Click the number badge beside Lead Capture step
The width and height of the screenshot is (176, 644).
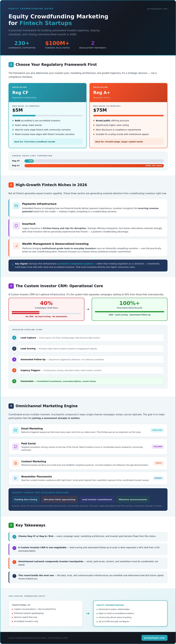click(x=14, y=338)
